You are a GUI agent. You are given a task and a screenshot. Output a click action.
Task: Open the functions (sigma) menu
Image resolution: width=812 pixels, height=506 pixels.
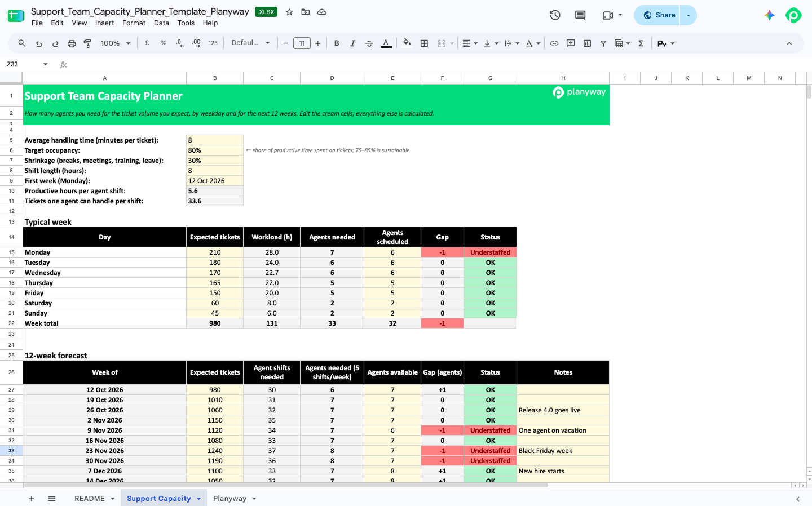641,43
